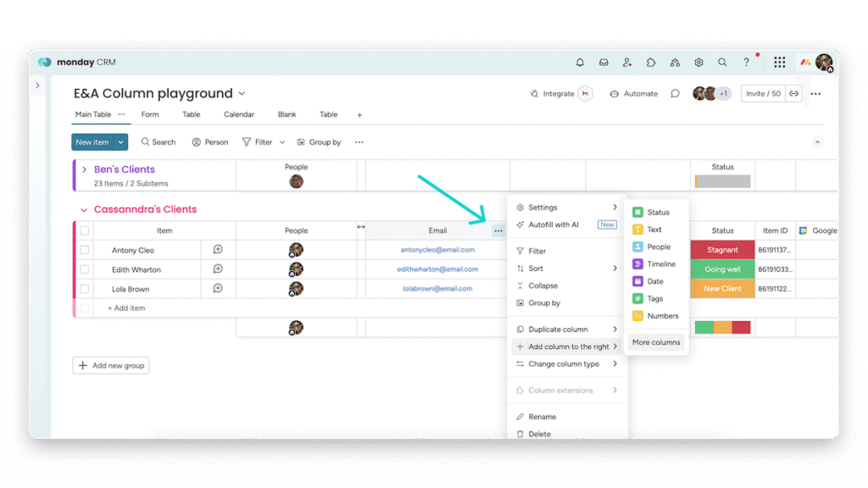Select Change column type
Image resolution: width=868 pixels, height=488 pixels.
pyautogui.click(x=567, y=364)
